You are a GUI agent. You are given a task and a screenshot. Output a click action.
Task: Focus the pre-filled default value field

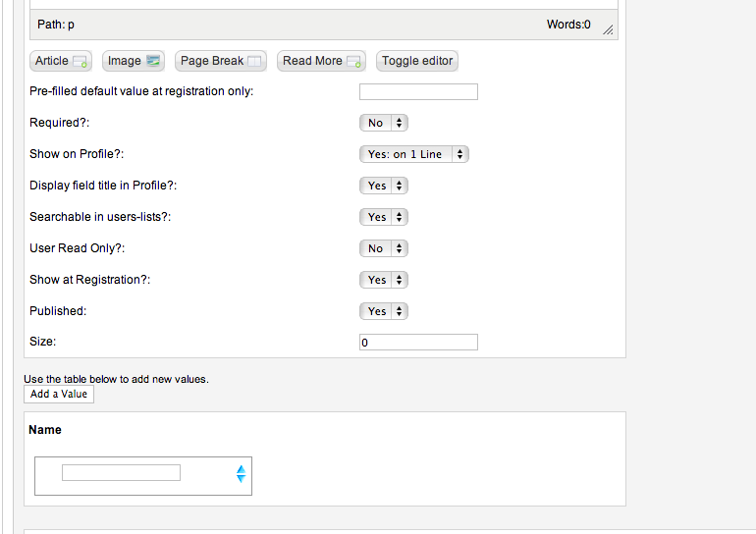click(418, 91)
